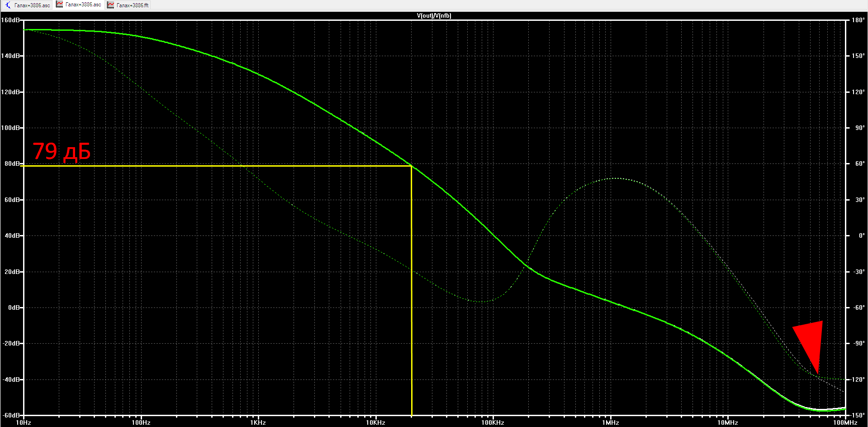Click the 100MHz frequency axis label
Screen dimensions: 868x427
tap(845, 422)
